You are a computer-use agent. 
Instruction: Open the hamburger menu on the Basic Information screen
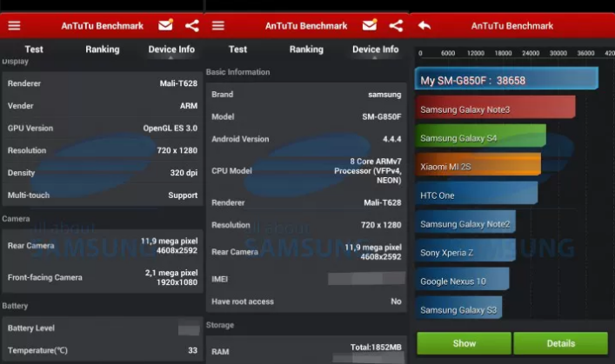coord(218,25)
